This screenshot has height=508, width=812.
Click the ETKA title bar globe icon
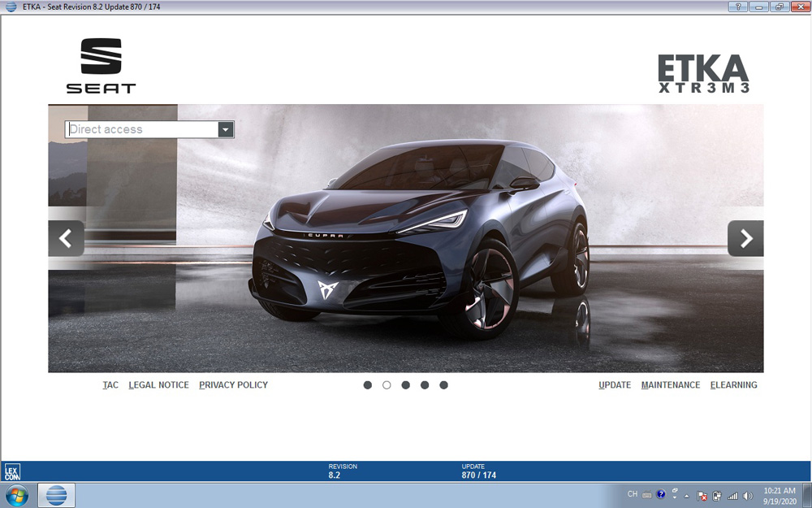click(11, 7)
